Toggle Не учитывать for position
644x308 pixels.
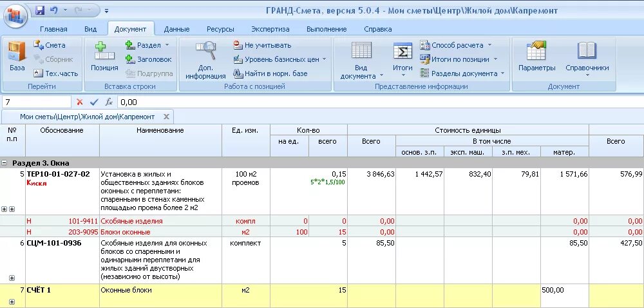263,45
